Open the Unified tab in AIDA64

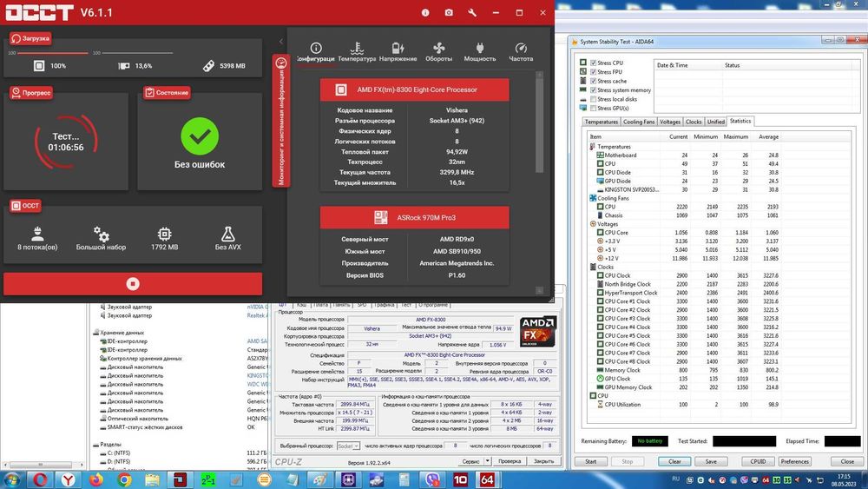pyautogui.click(x=716, y=122)
